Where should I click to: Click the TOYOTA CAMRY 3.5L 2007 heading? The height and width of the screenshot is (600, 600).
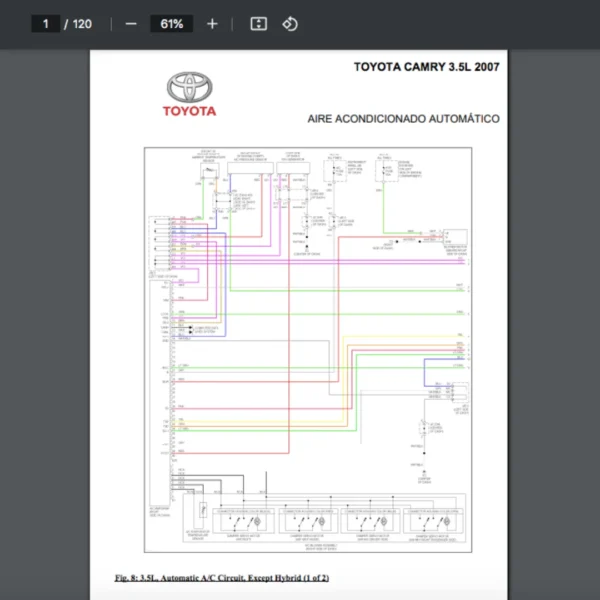point(427,67)
